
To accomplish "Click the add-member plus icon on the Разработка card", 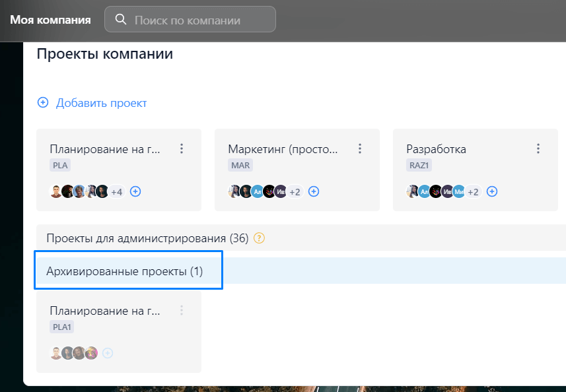I will (491, 191).
